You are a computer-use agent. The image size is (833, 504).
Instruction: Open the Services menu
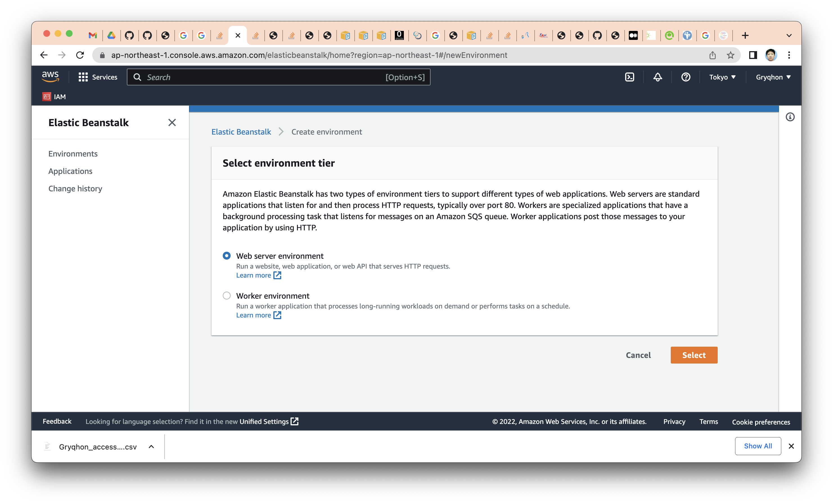click(x=98, y=77)
